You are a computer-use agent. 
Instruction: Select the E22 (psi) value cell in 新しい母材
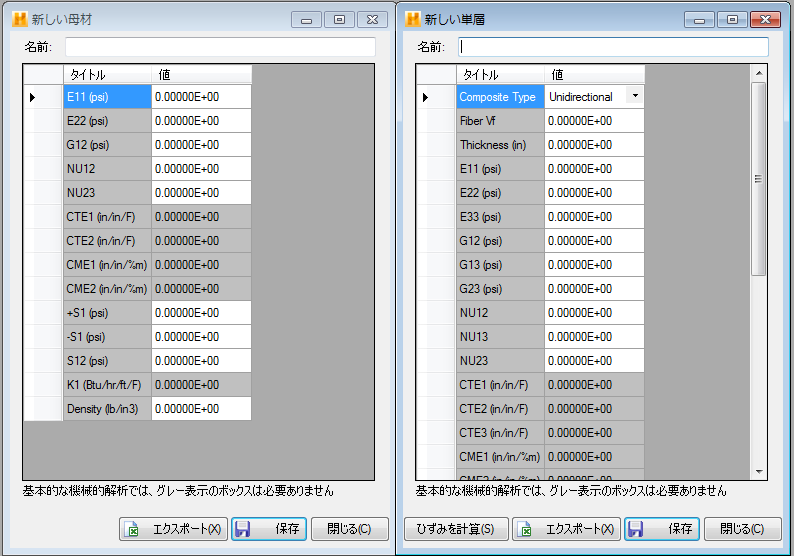pos(202,121)
